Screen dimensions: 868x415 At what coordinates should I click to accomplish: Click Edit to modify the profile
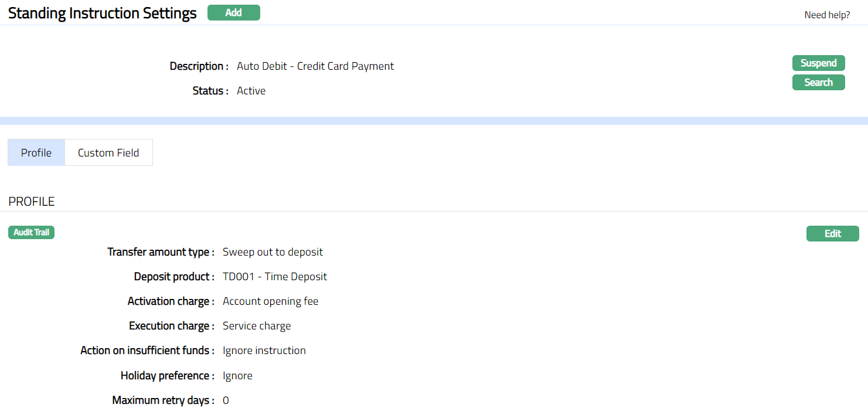(x=832, y=234)
